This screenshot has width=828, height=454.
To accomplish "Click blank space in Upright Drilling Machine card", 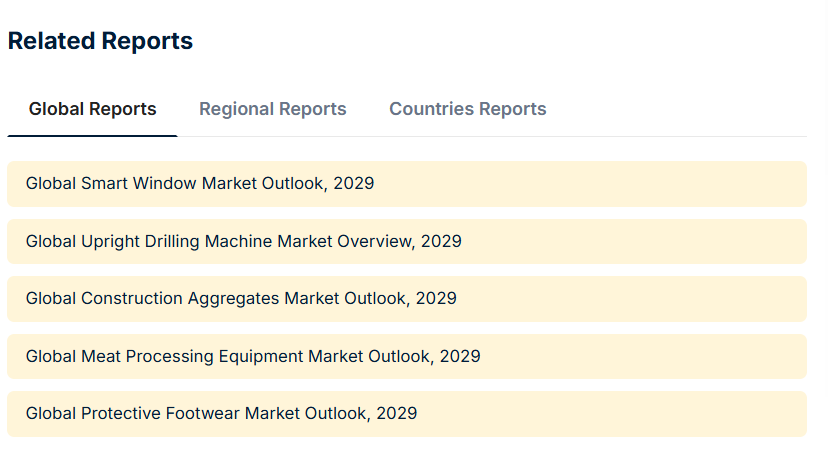I will (634, 242).
